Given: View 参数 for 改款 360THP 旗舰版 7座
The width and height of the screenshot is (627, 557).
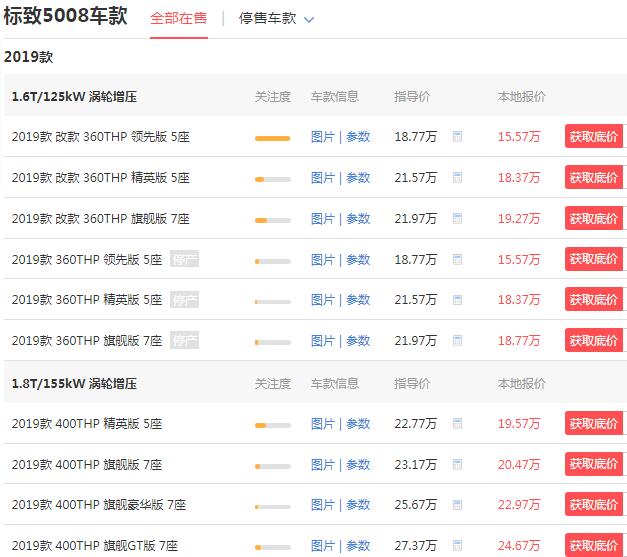Looking at the screenshot, I should [x=358, y=219].
